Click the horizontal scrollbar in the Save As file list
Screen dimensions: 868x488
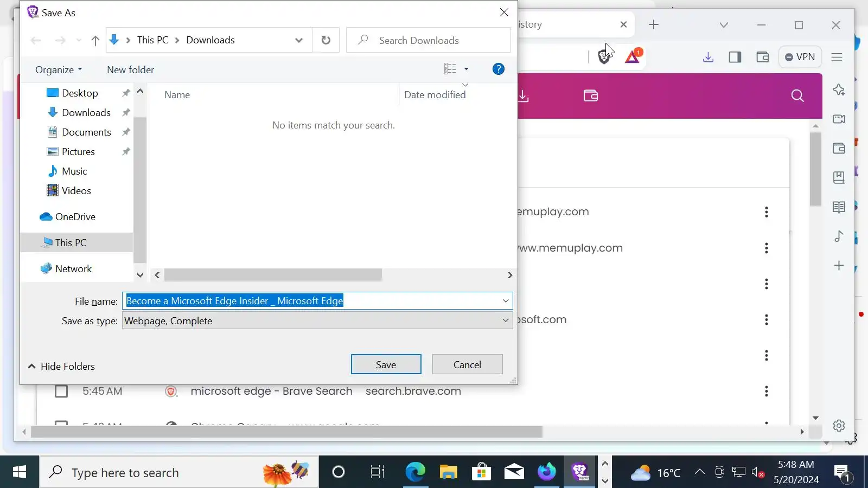click(x=273, y=275)
